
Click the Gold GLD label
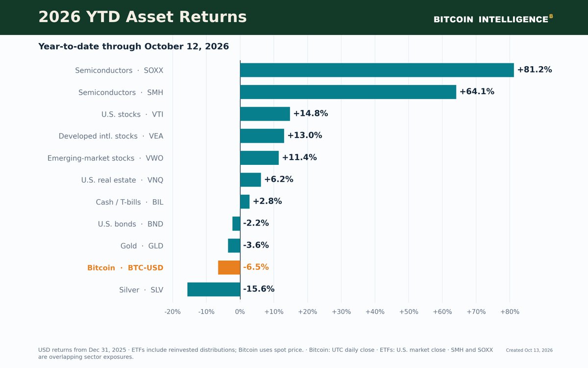click(x=142, y=246)
